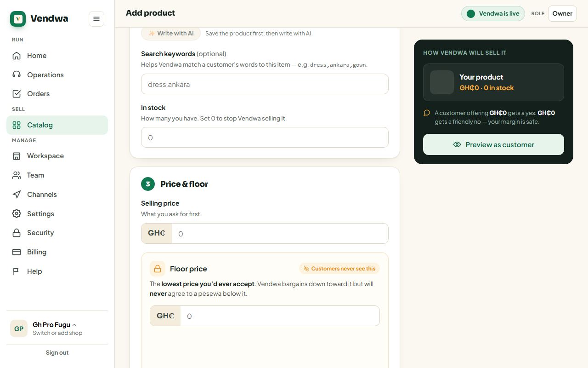Focus the Floor price input
Screen dimensions: 588x368
(280, 316)
